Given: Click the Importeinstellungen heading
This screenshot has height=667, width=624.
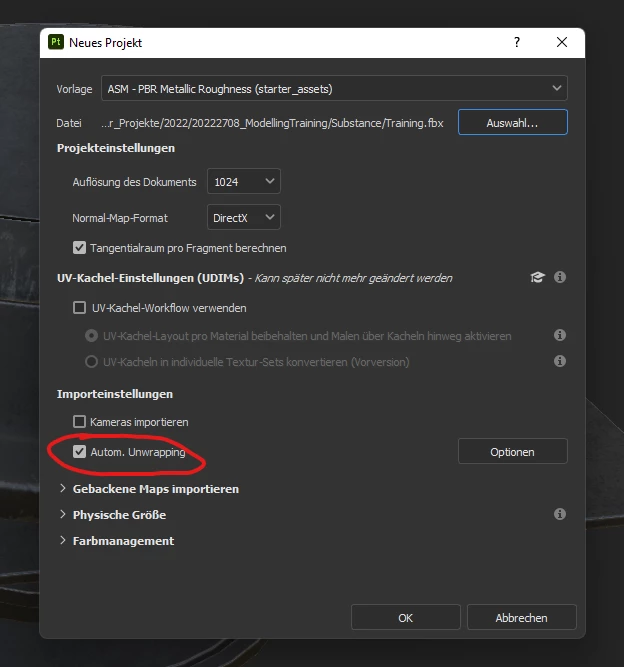Looking at the screenshot, I should [x=115, y=394].
